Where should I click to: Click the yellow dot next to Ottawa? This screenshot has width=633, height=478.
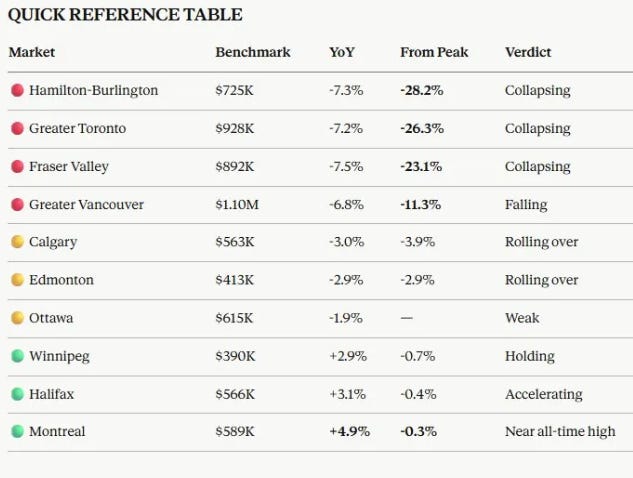(x=17, y=318)
